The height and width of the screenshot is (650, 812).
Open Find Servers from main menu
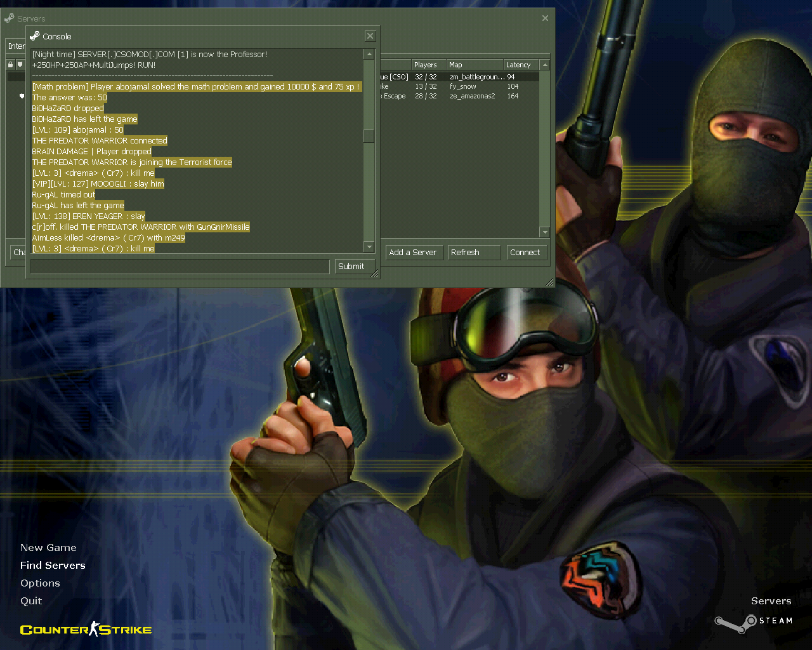point(53,566)
